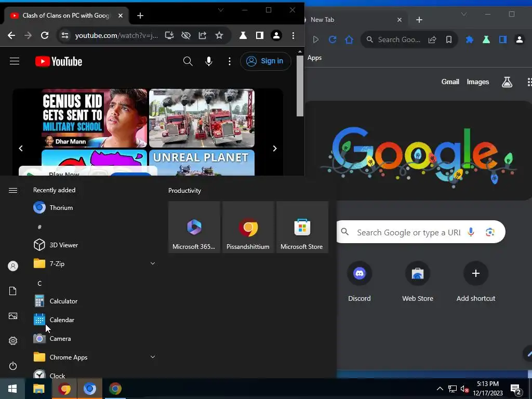
Task: Open the tab search chevron in YouTube window
Action: (x=220, y=10)
